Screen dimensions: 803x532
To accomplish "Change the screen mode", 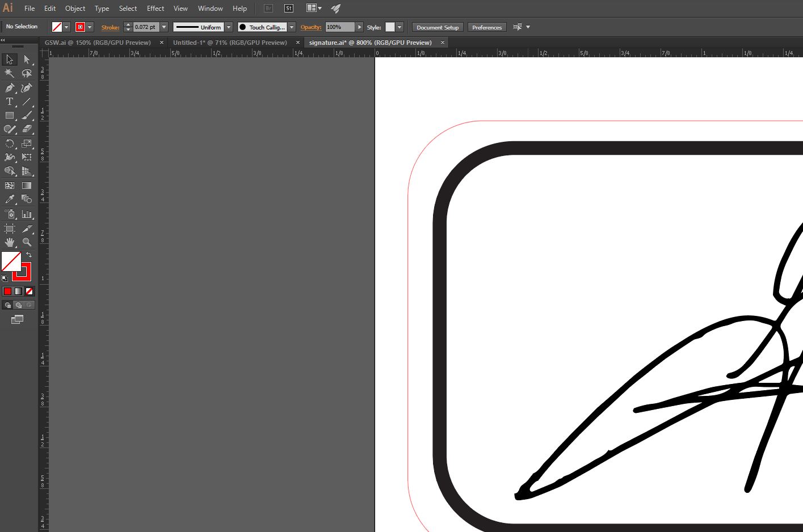I will click(x=17, y=320).
